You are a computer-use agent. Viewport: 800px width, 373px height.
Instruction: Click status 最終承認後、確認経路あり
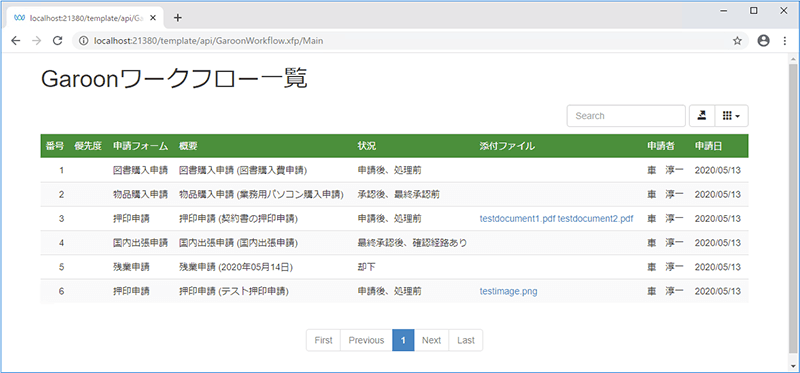point(412,243)
